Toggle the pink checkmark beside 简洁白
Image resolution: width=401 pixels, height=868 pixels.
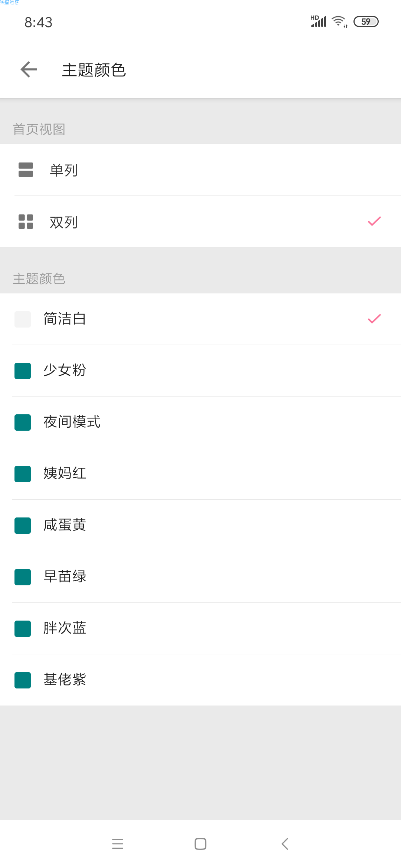pos(374,319)
